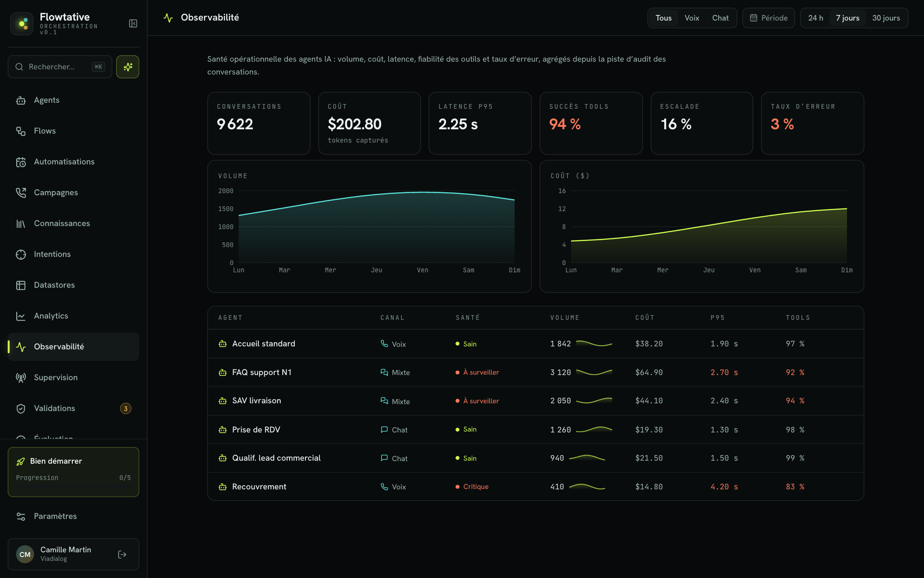Open the Intentions target icon
This screenshot has width=924, height=578.
[x=21, y=254]
